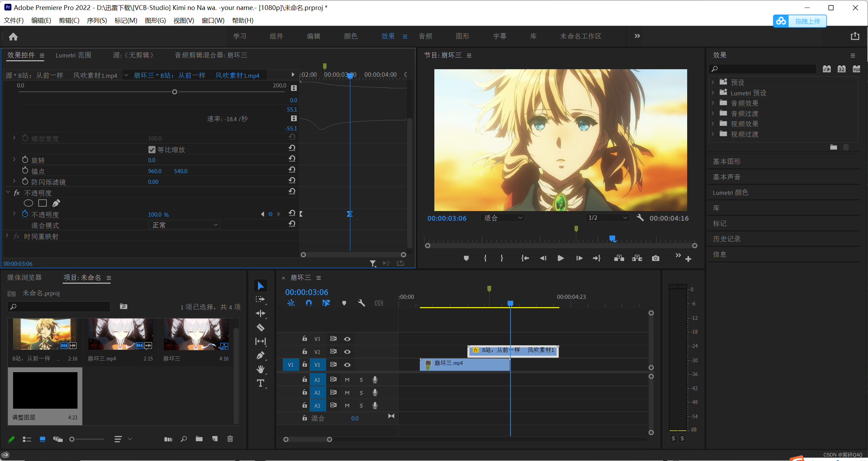Hide track V2 with eye icon

coord(347,352)
